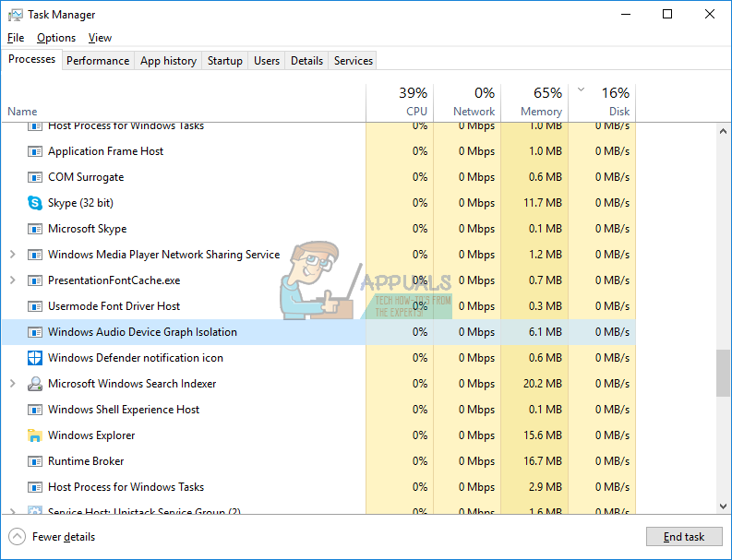
Task: Click the 15.6 MB memory value
Action: point(543,435)
